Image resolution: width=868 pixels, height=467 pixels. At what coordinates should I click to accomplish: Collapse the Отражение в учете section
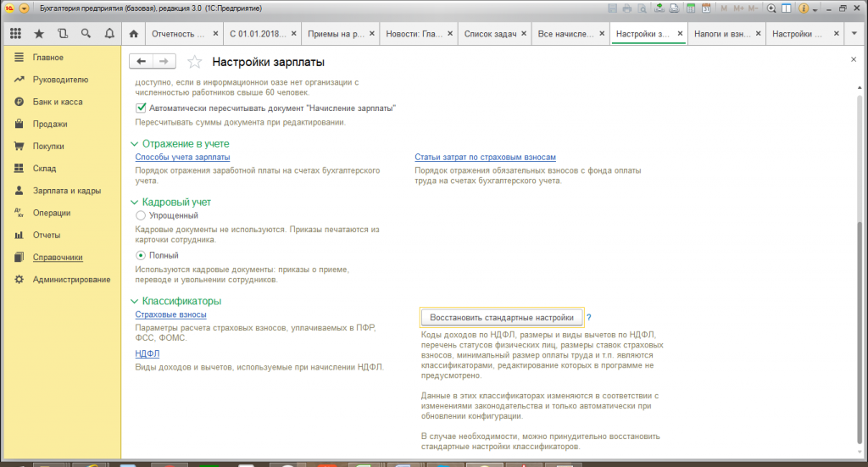[134, 144]
